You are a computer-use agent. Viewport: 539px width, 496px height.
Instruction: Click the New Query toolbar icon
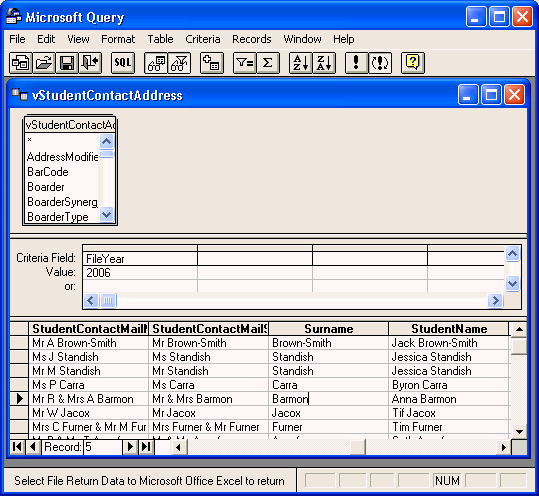20,63
